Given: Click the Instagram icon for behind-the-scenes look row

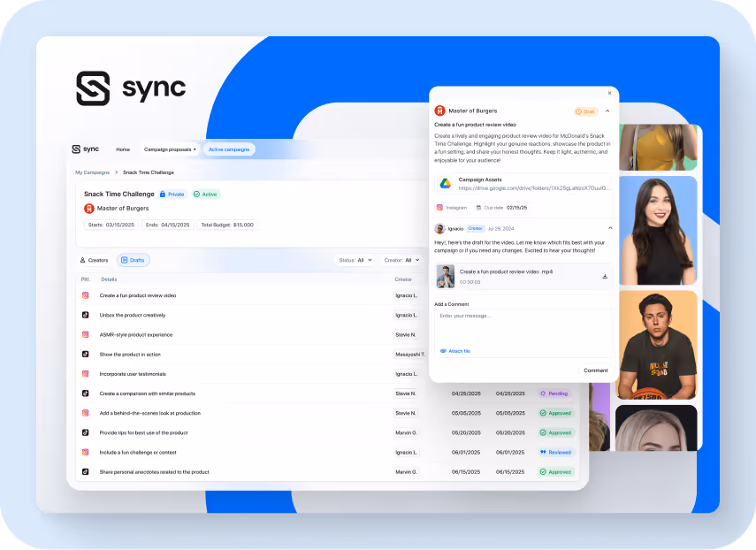Looking at the screenshot, I should click(x=86, y=413).
